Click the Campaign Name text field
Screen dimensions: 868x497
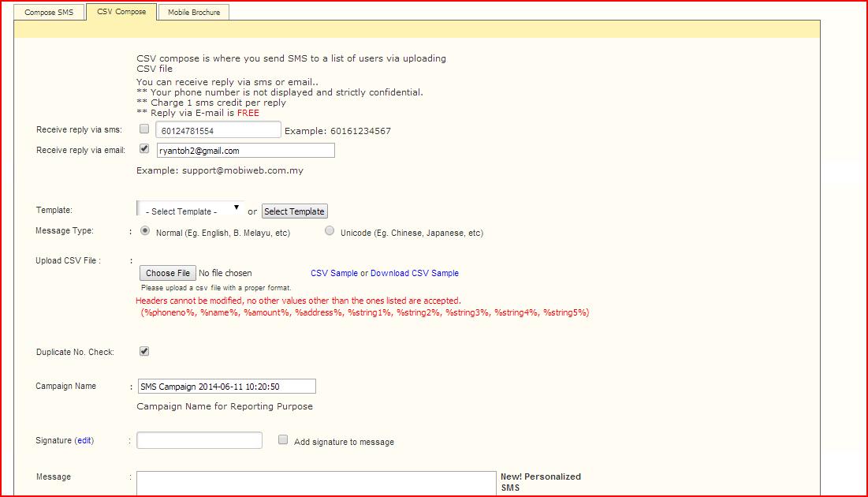(x=226, y=387)
